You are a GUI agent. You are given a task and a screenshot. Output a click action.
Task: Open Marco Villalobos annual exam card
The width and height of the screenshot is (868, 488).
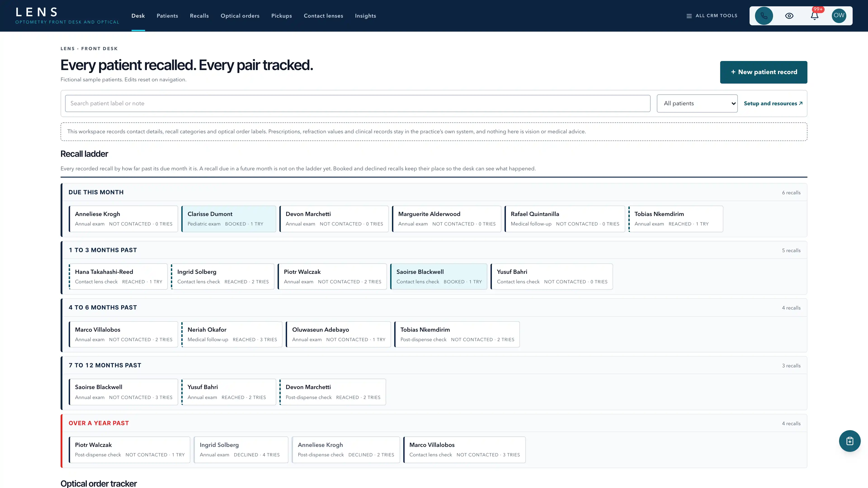(x=123, y=334)
